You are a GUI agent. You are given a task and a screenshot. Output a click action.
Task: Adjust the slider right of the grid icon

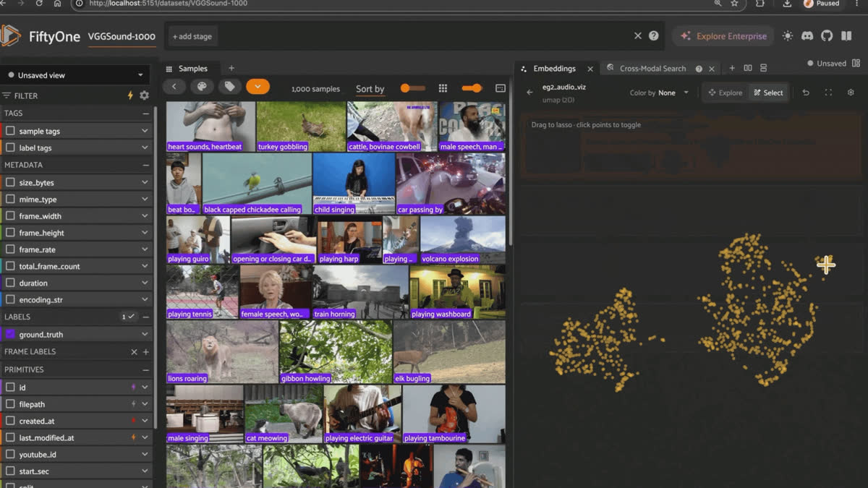(472, 88)
